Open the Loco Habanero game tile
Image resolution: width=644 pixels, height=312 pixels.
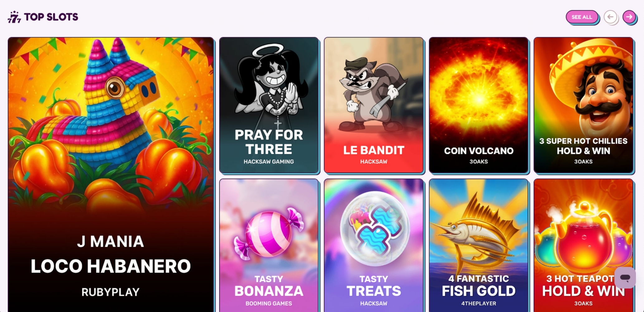111,175
